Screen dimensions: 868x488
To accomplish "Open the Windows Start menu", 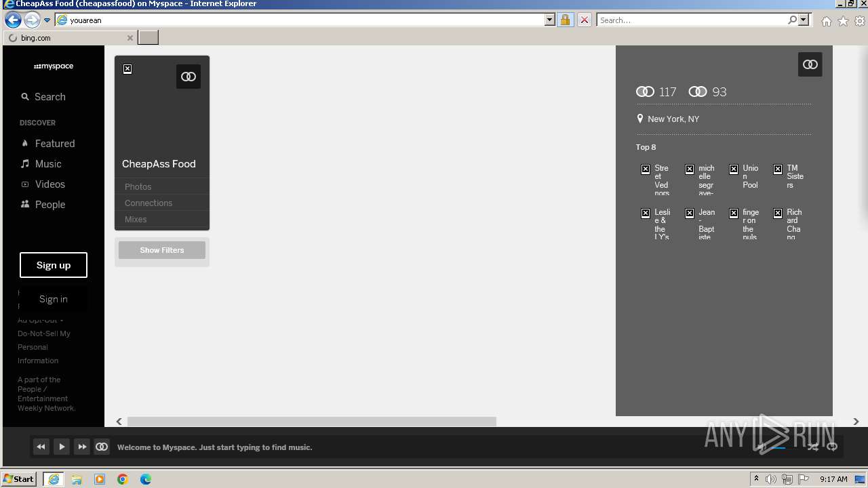I will coord(19,479).
